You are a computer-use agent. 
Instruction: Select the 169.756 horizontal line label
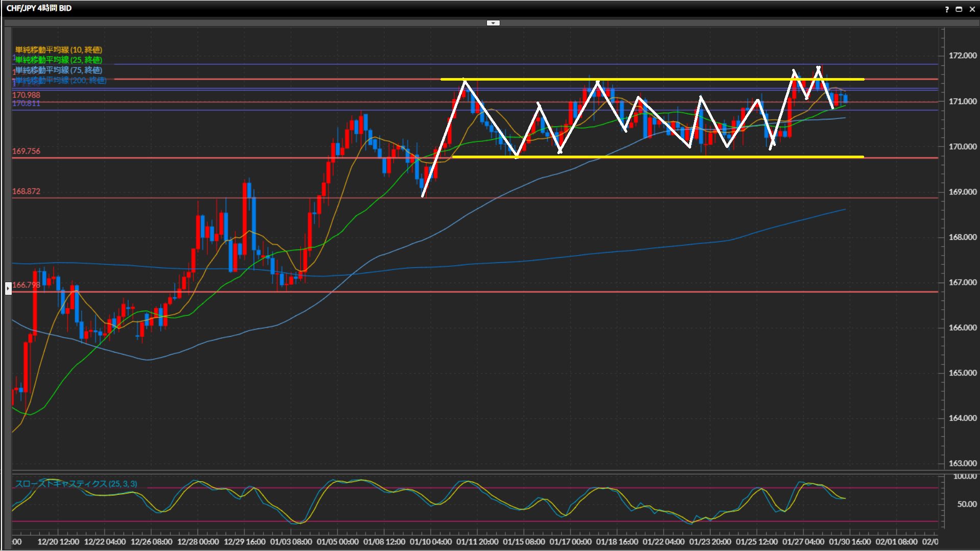26,151
